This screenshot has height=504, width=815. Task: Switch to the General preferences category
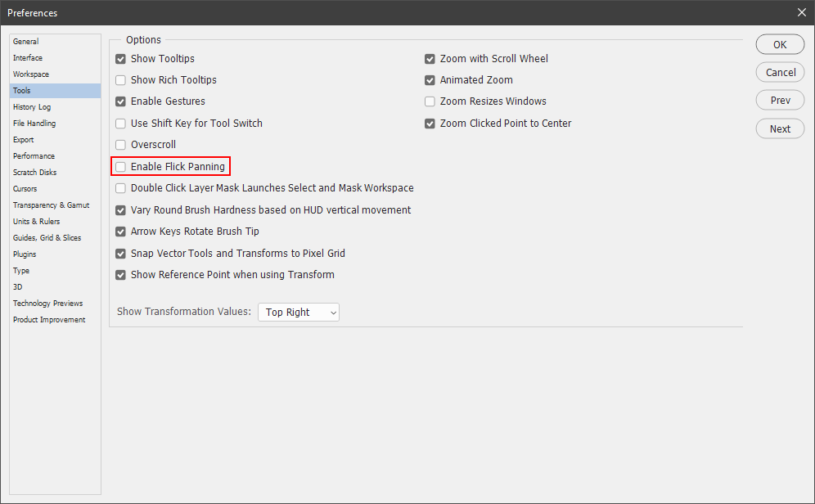click(26, 42)
